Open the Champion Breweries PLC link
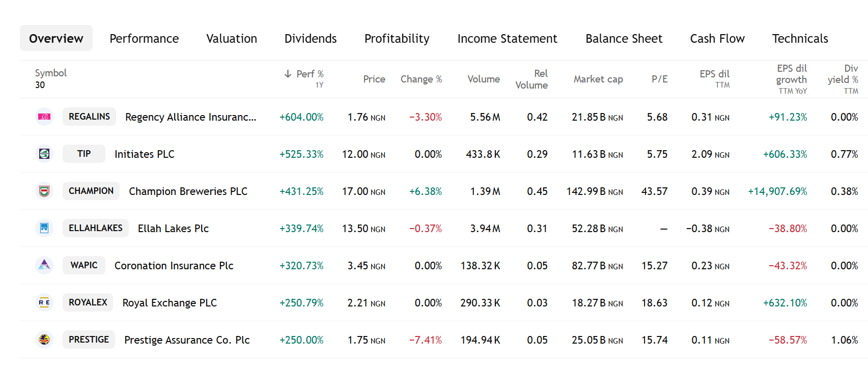 coord(188,191)
